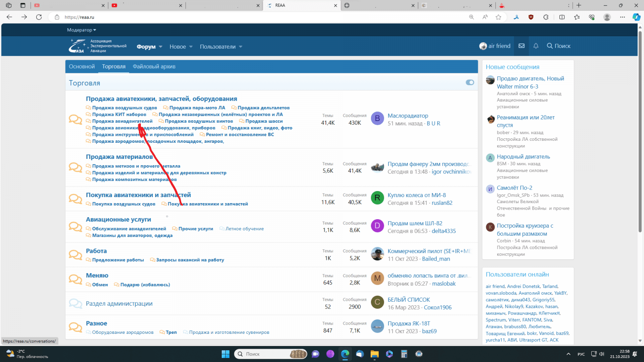Open Самолёт По-2 thread link
The width and height of the screenshot is (644, 362).
point(514,188)
